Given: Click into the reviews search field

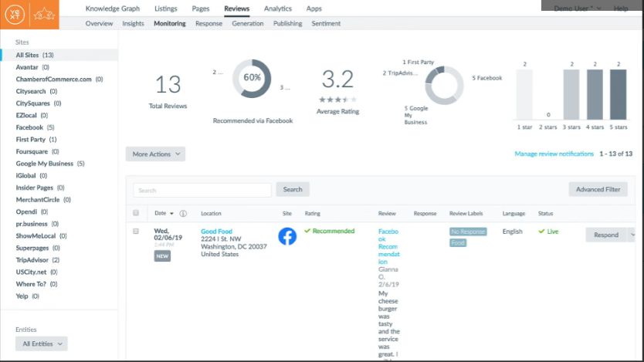Looking at the screenshot, I should point(202,190).
